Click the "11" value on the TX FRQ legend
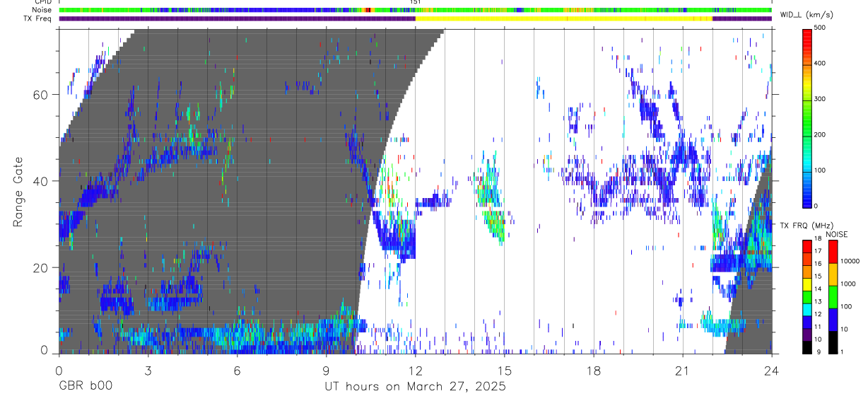Screen dimensions: 868x401 (819, 327)
